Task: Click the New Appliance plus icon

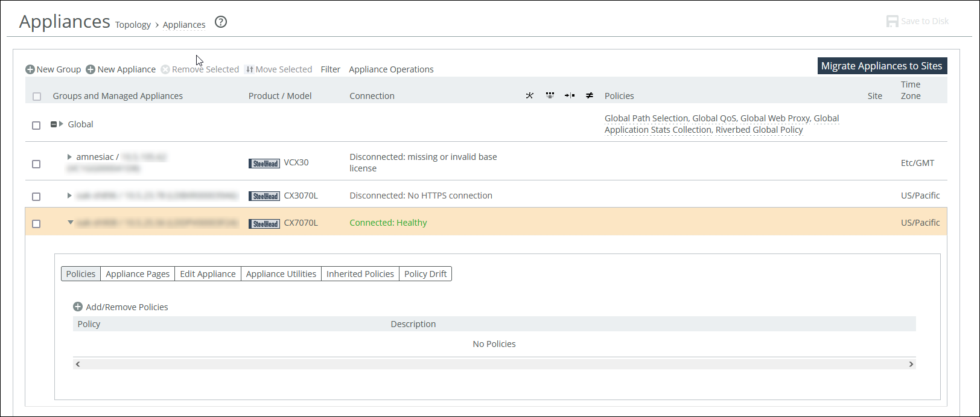Action: tap(91, 69)
